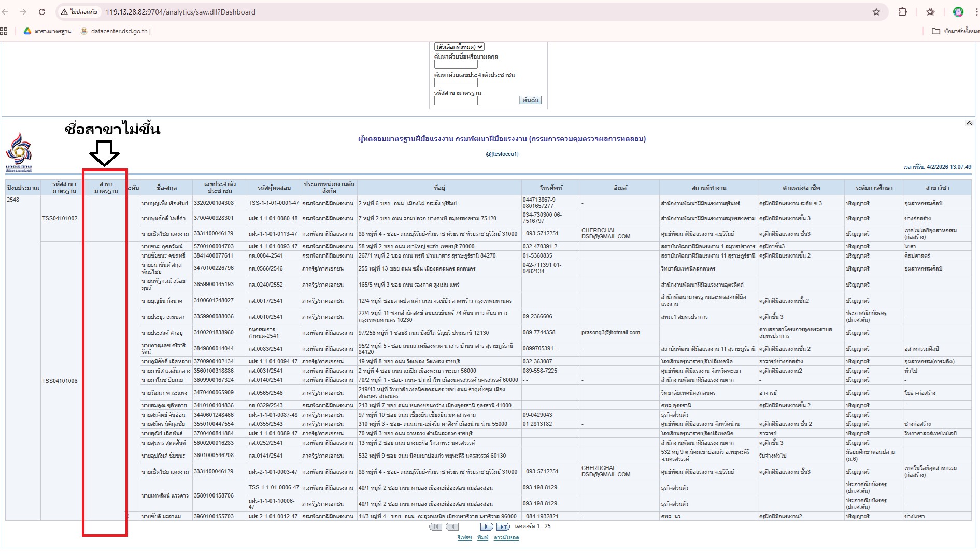Viewport: 980px width, 554px height.
Task: Open the "บุ๊กมาร์กทั้งหมด" bookmarks folder
Action: [955, 31]
